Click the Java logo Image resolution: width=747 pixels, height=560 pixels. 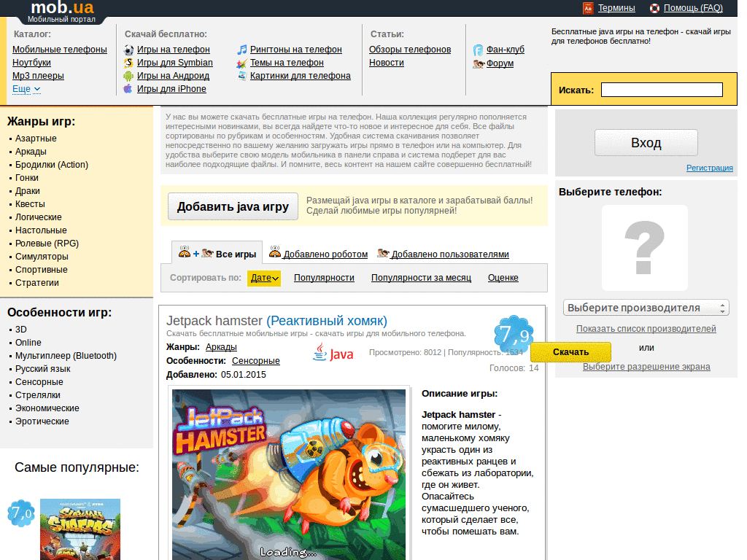pyautogui.click(x=333, y=353)
